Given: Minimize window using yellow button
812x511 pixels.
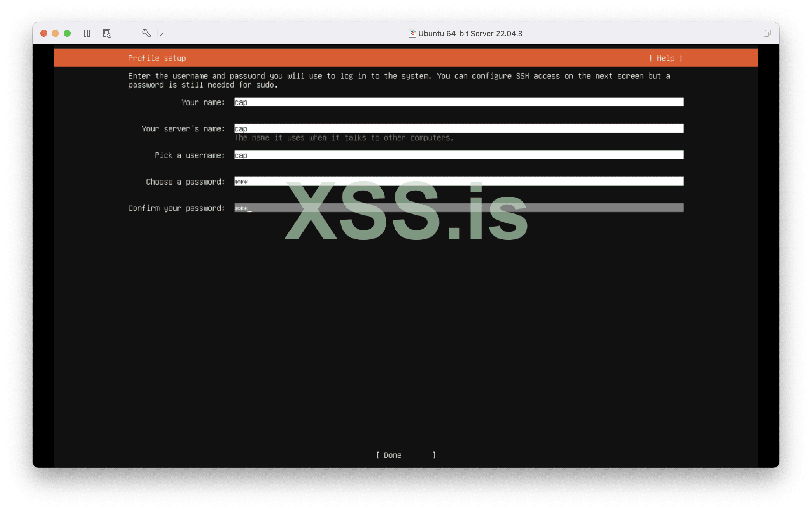Looking at the screenshot, I should tap(55, 33).
